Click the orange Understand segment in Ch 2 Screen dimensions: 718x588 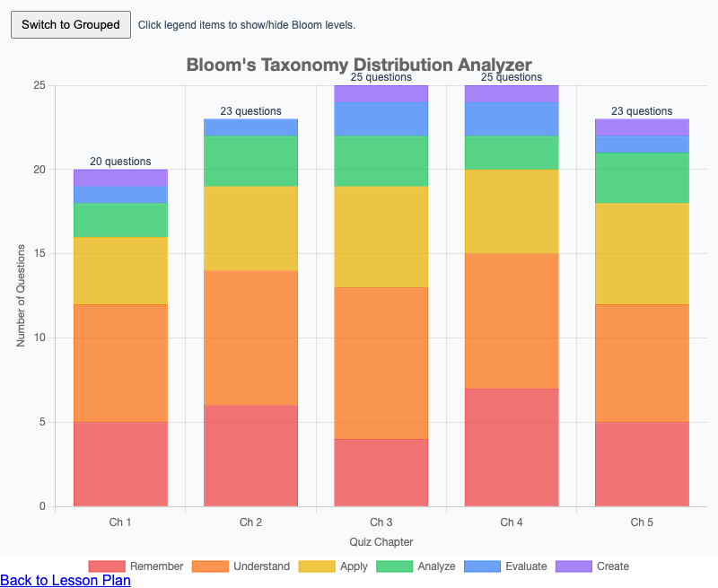(250, 338)
